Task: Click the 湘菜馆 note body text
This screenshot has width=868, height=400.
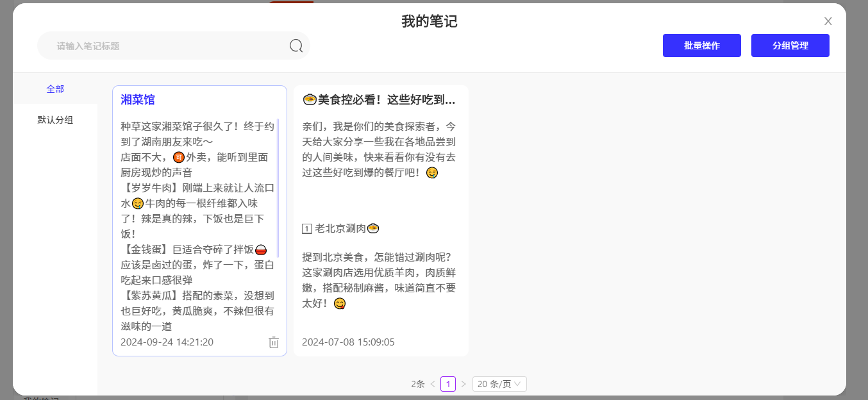Action: (x=197, y=224)
